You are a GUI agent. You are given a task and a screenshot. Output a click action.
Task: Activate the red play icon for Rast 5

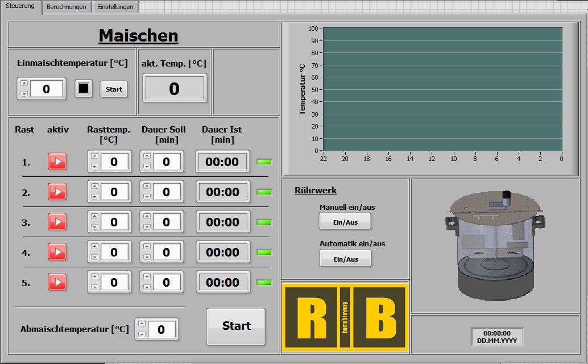57,282
